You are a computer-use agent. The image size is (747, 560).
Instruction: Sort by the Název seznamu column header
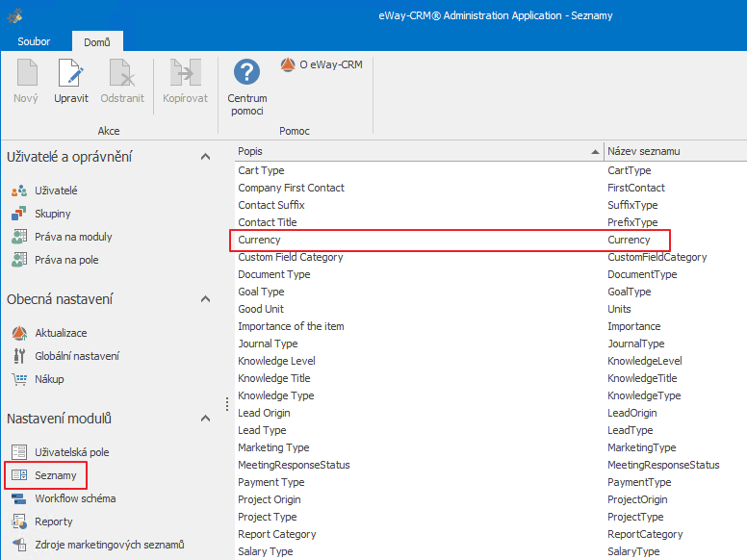[x=675, y=151]
